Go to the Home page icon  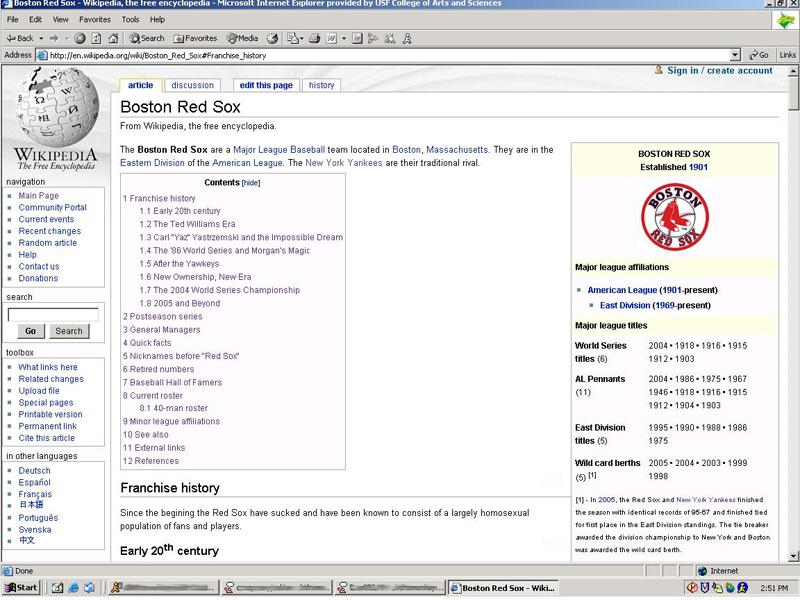[113, 38]
